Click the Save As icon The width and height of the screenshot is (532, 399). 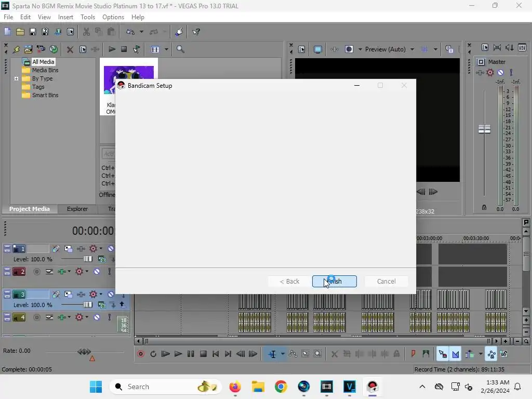pos(45,32)
